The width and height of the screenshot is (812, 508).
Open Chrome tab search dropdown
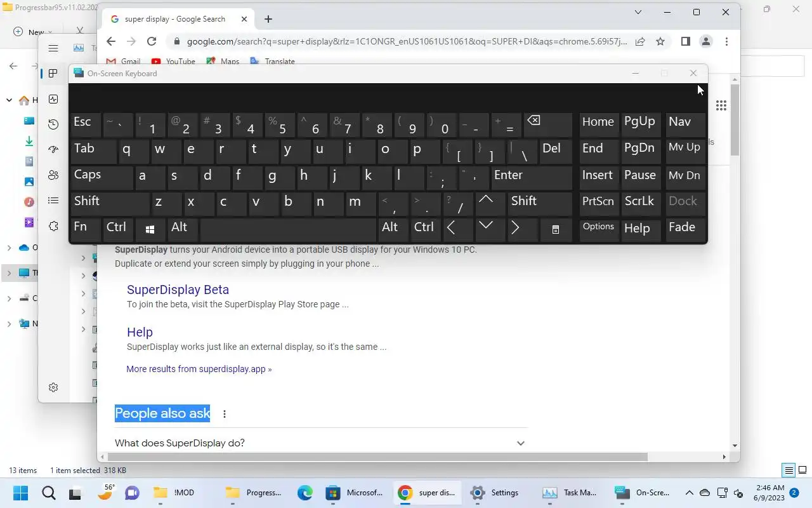point(639,12)
